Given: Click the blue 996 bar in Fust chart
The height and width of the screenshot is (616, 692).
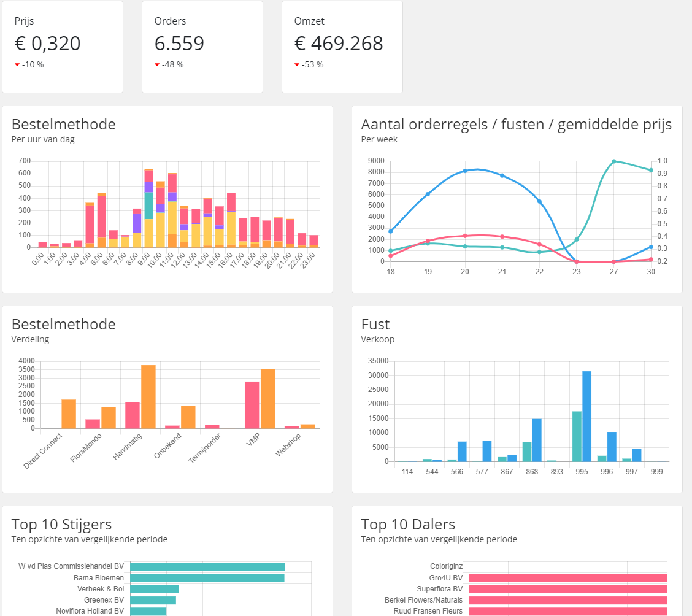Looking at the screenshot, I should (x=612, y=447).
